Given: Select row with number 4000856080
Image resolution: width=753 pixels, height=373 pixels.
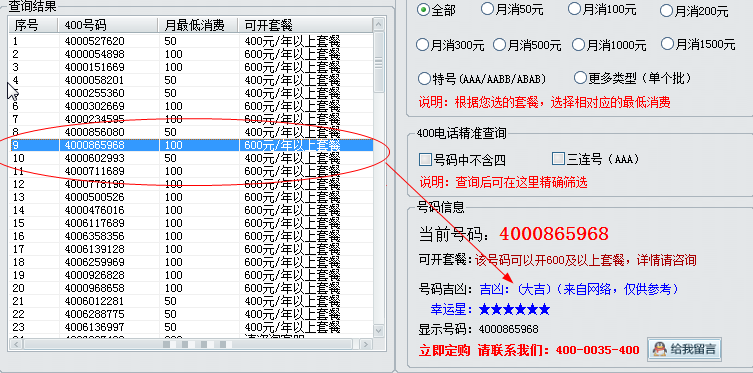Looking at the screenshot, I should click(191, 132).
